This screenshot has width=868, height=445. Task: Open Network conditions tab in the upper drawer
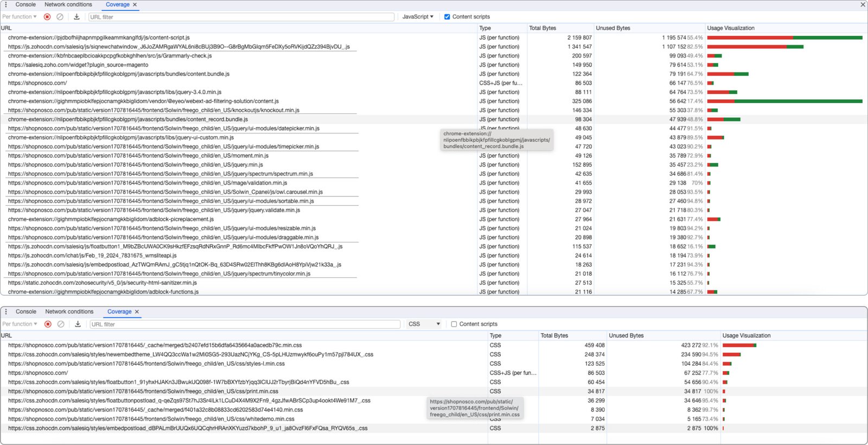click(x=68, y=4)
